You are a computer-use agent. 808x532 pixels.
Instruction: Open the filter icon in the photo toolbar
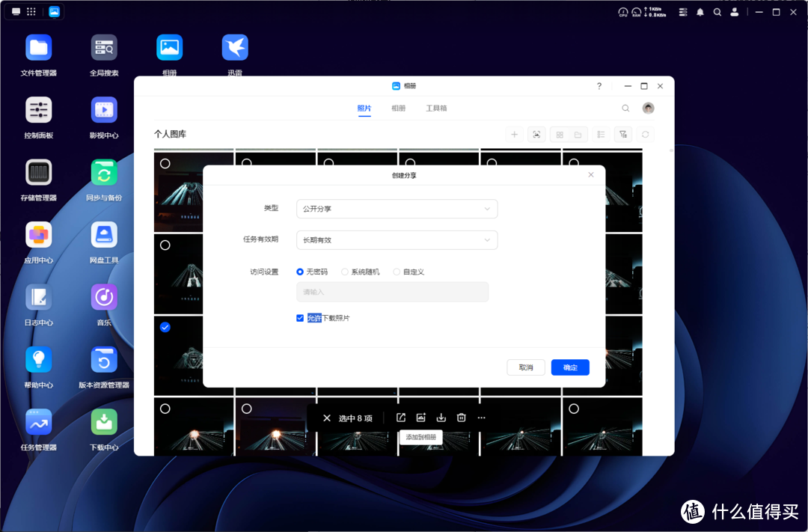tap(622, 134)
